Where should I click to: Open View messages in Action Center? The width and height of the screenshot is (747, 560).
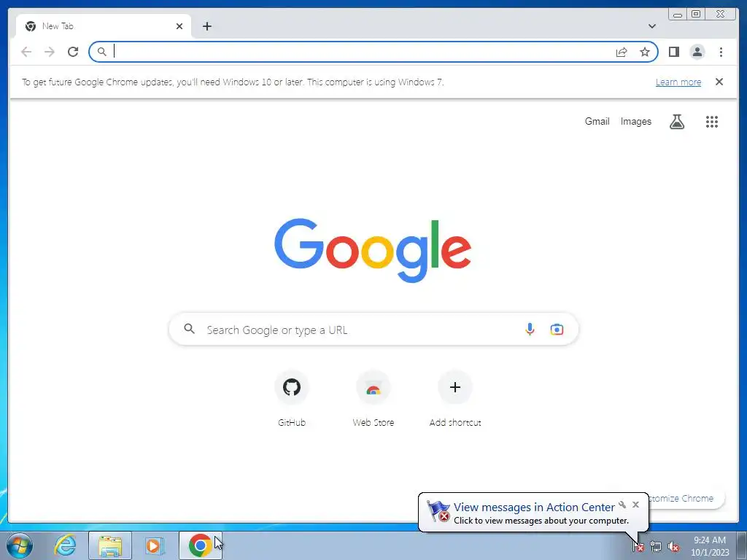(x=533, y=507)
